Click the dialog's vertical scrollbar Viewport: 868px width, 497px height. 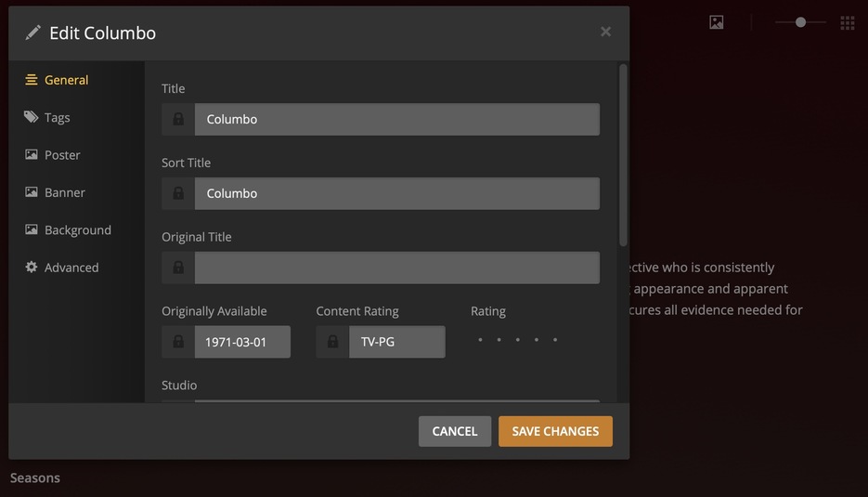(623, 155)
